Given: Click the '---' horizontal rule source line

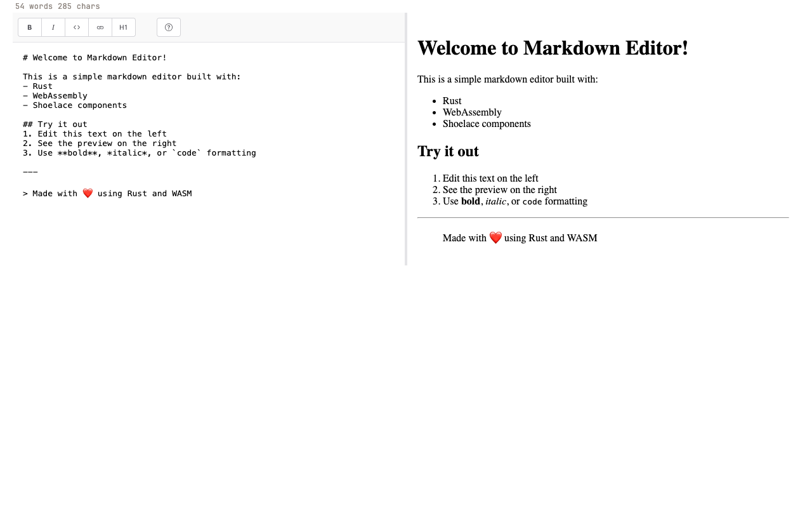Looking at the screenshot, I should [x=30, y=172].
